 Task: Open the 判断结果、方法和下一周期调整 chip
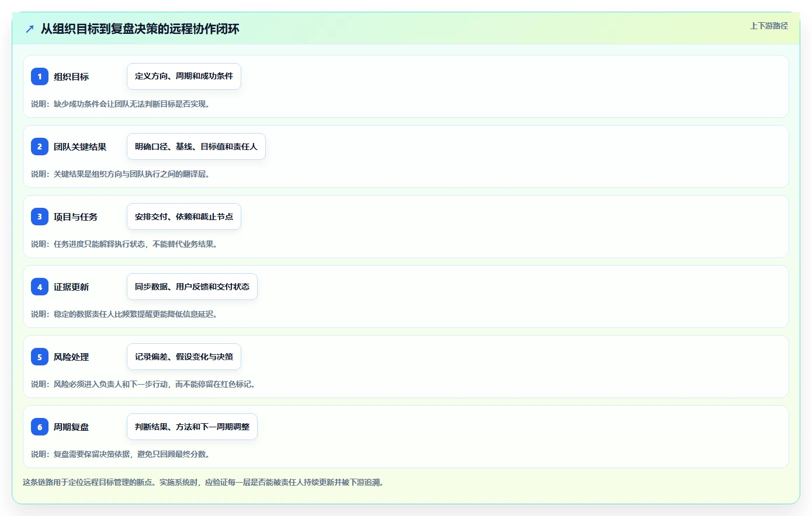tap(192, 427)
